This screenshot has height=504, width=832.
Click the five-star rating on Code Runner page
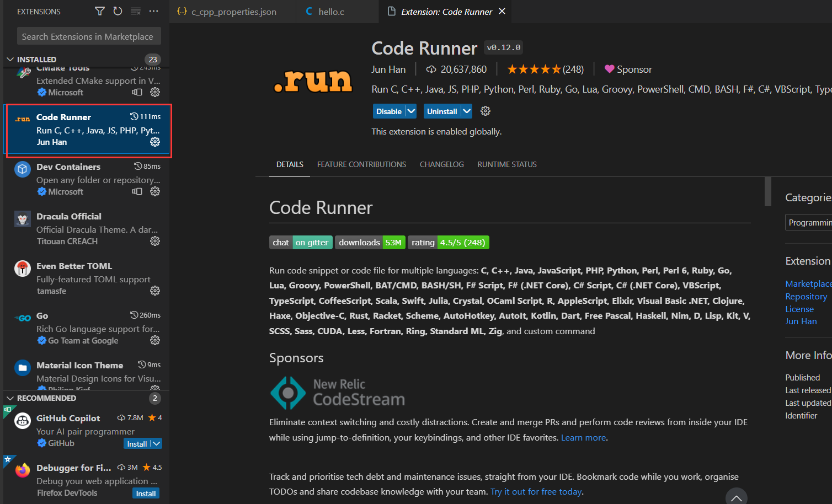tap(534, 69)
